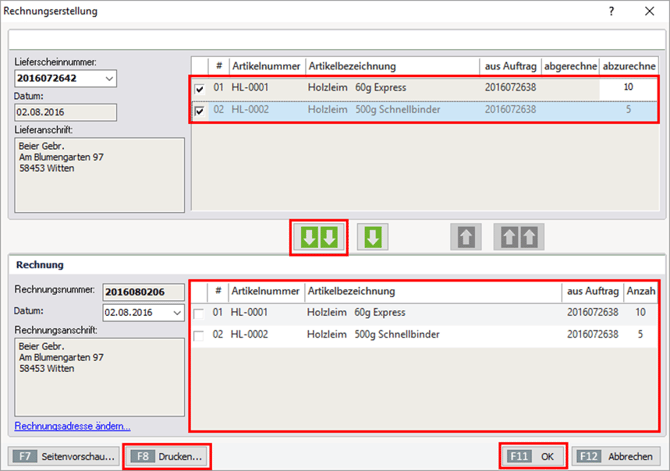Open the Lieferscheinnummer dropdown
The height and width of the screenshot is (471, 670).
(x=109, y=78)
